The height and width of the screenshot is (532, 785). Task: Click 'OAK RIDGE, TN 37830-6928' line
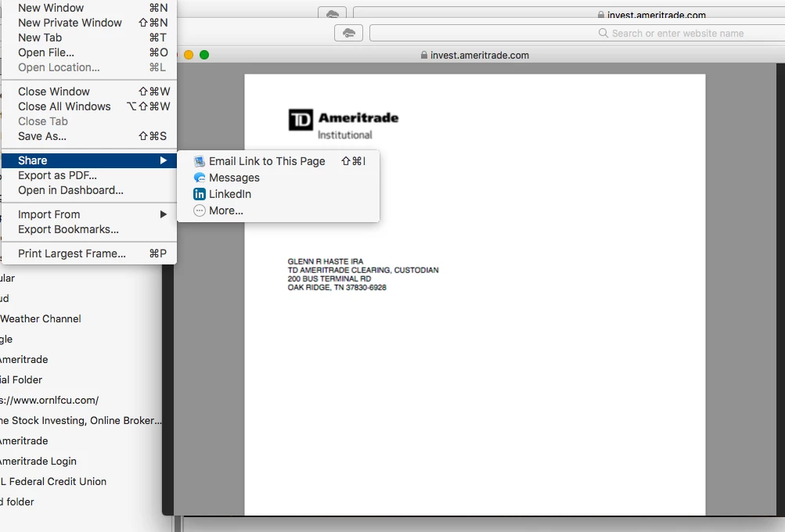pos(337,287)
